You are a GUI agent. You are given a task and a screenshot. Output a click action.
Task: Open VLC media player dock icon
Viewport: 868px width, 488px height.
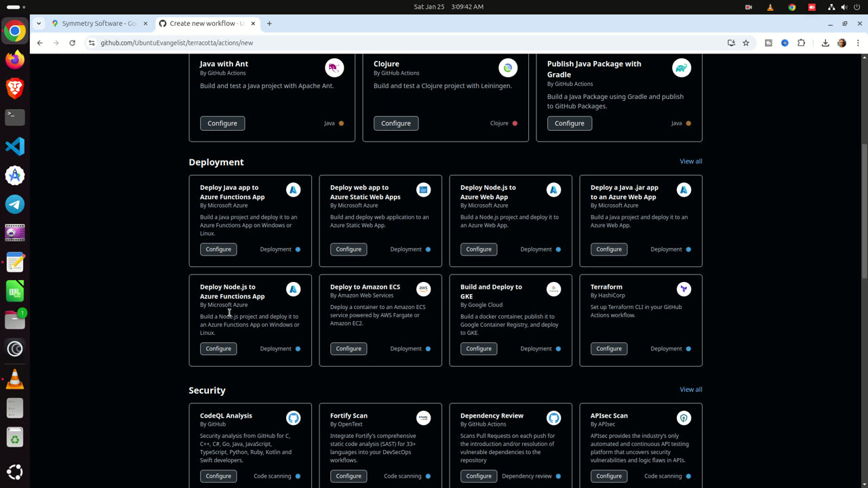click(x=15, y=379)
